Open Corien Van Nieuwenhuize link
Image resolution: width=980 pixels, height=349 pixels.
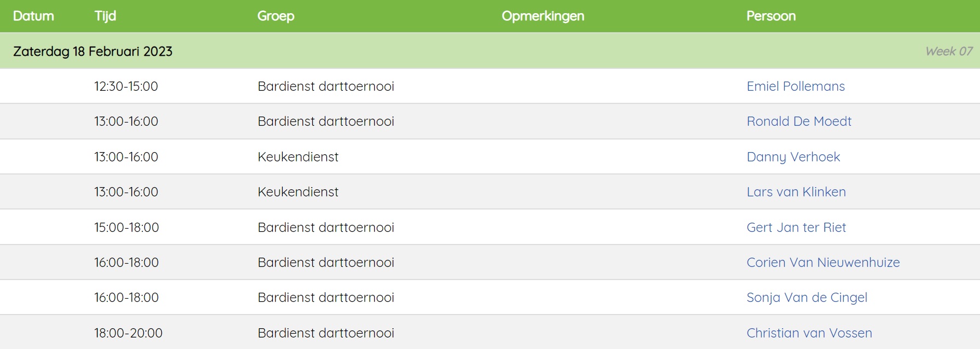pos(823,263)
